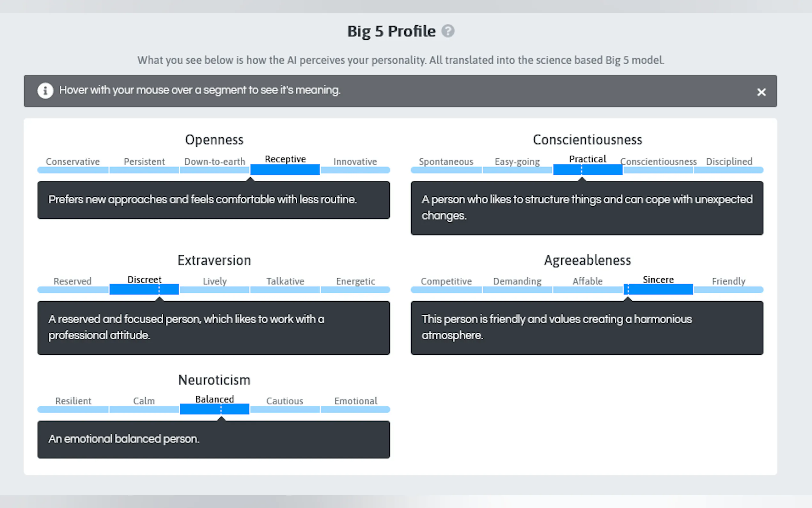Screen dimensions: 812x508
Task: Click the Disciplined segment bar
Action: tap(729, 170)
